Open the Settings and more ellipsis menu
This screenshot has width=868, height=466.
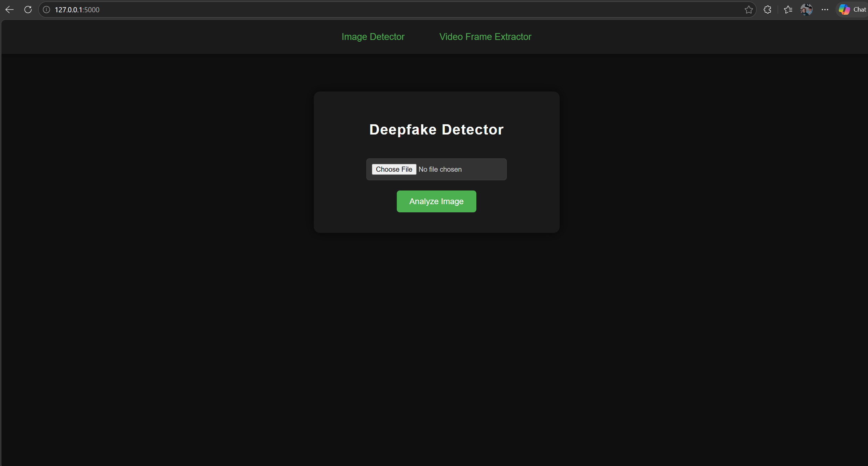(x=825, y=9)
